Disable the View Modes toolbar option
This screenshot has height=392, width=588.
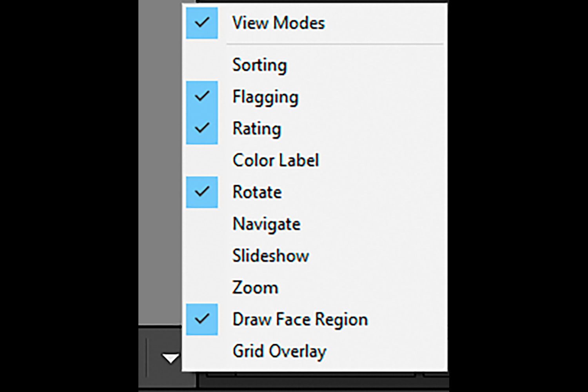click(x=278, y=23)
